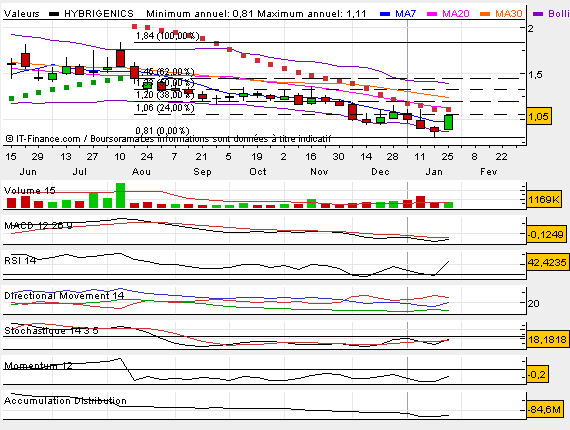Image resolution: width=570 pixels, height=430 pixels.
Task: Click the 'Minimum annuel: 0,81' text
Action: coord(201,14)
